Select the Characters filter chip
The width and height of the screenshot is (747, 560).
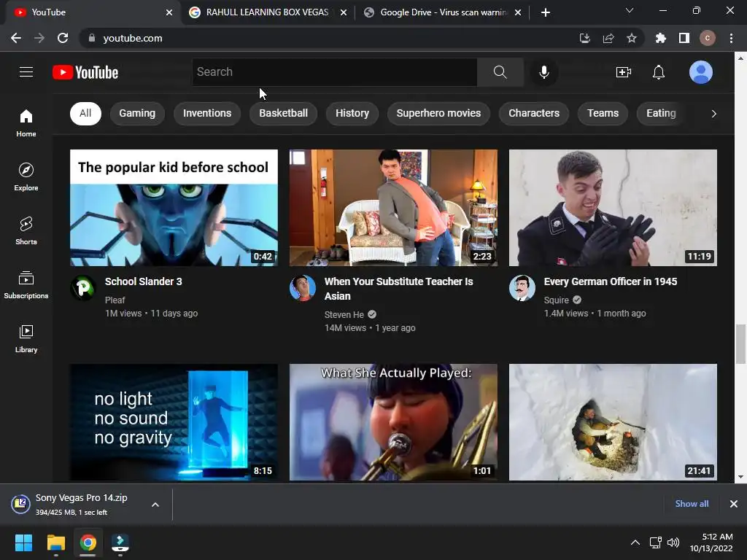click(x=534, y=113)
